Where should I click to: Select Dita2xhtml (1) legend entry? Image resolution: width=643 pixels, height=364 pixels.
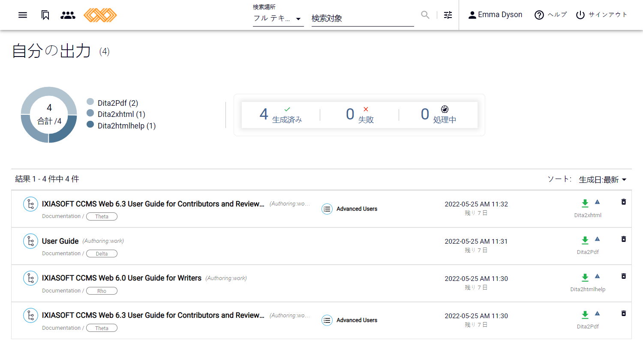point(116,114)
